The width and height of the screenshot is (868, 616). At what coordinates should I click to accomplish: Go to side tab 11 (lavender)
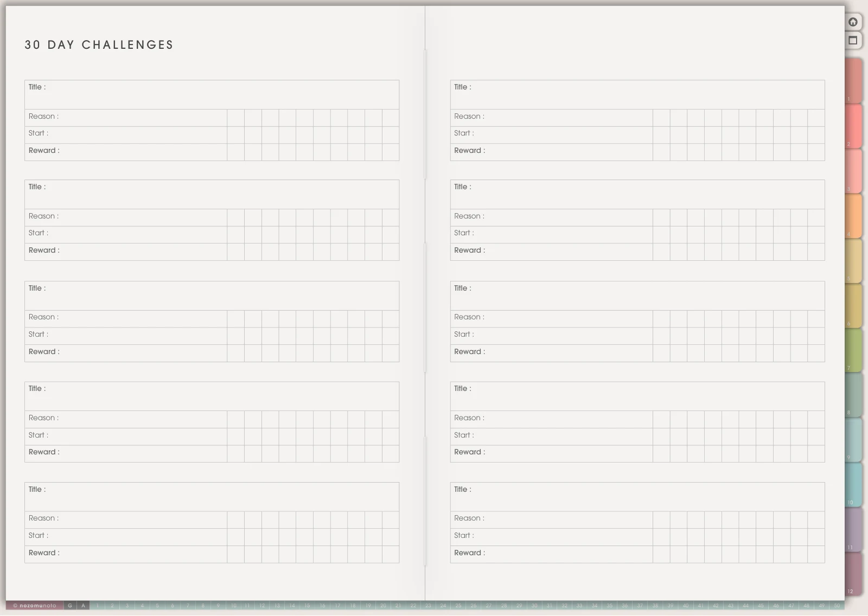[x=853, y=529]
